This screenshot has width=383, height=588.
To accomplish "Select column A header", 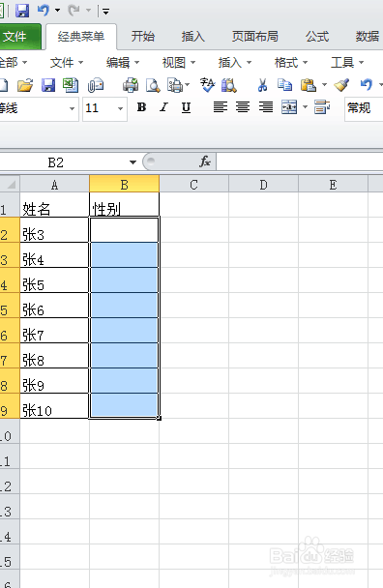I will click(x=55, y=185).
